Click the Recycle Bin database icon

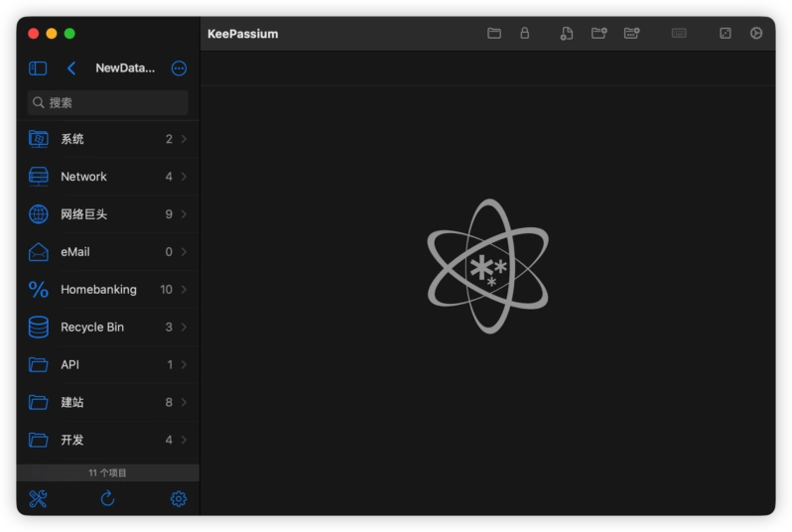coord(39,327)
